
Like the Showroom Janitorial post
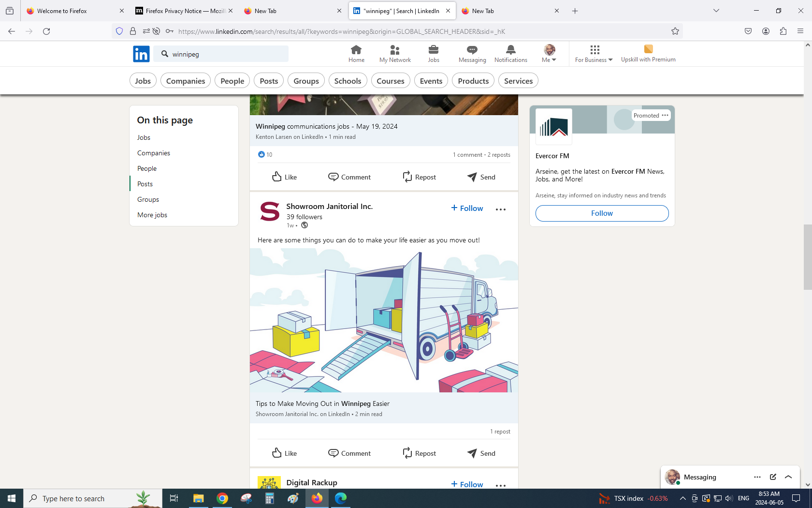point(284,453)
